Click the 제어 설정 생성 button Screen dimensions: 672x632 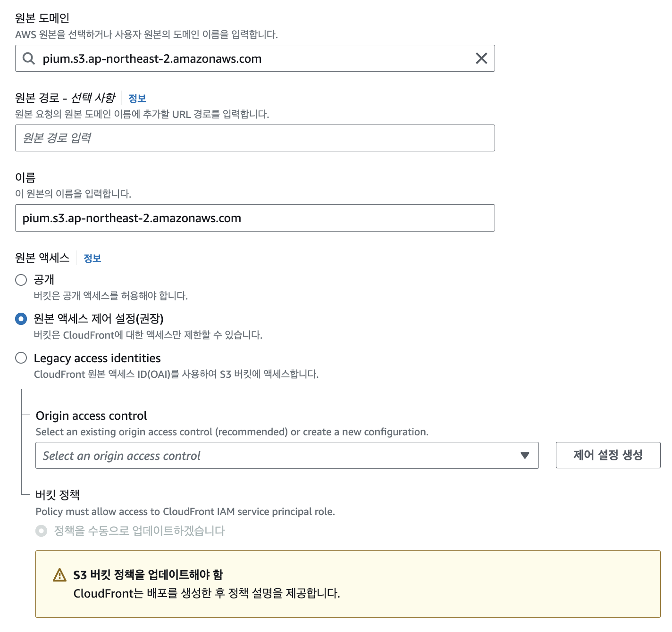608,455
